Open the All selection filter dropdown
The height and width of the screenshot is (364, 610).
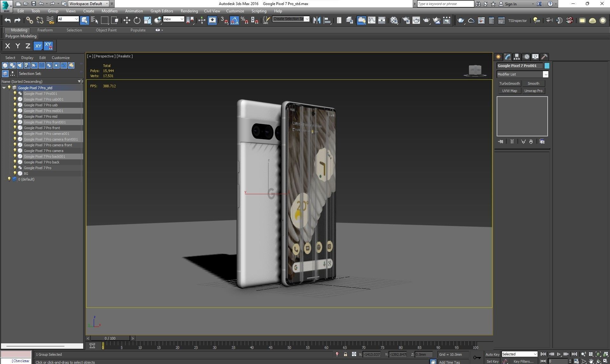point(76,19)
